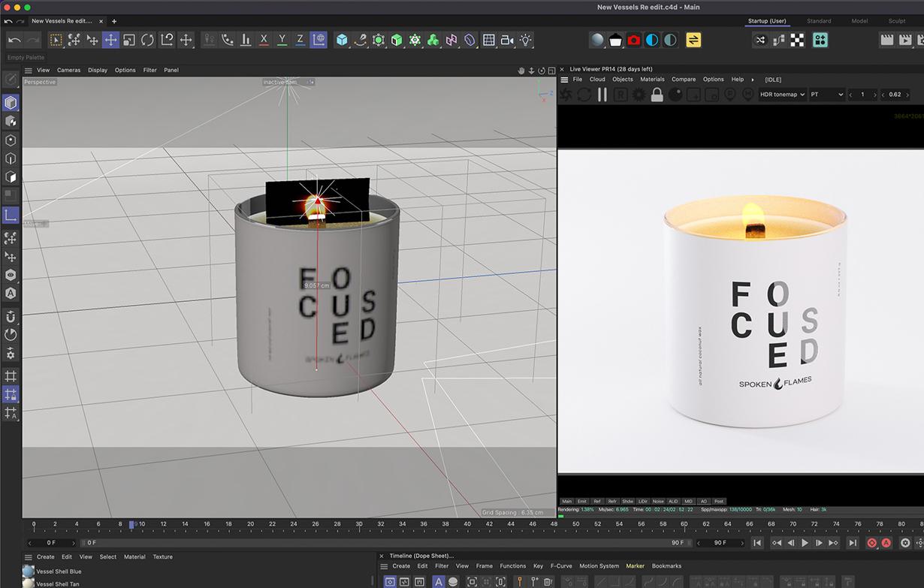The image size is (924, 588).
Task: Open the Camera object icon
Action: pos(507,40)
